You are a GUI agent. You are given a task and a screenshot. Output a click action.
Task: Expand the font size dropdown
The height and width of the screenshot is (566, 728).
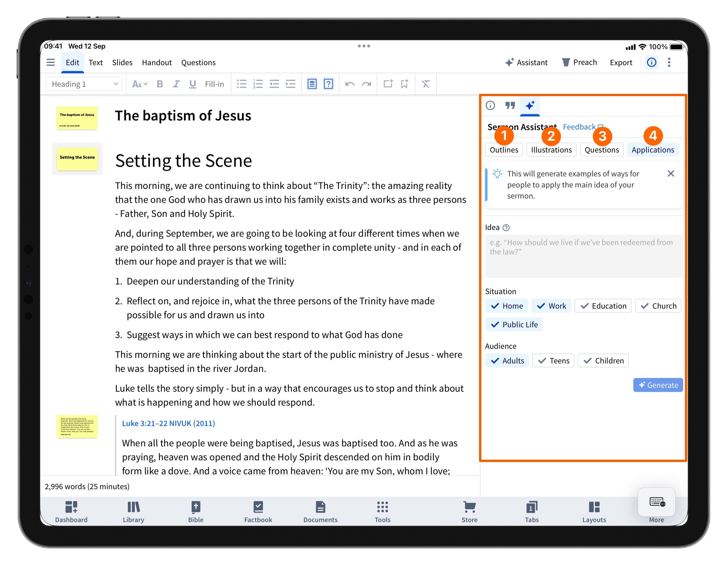[x=140, y=84]
